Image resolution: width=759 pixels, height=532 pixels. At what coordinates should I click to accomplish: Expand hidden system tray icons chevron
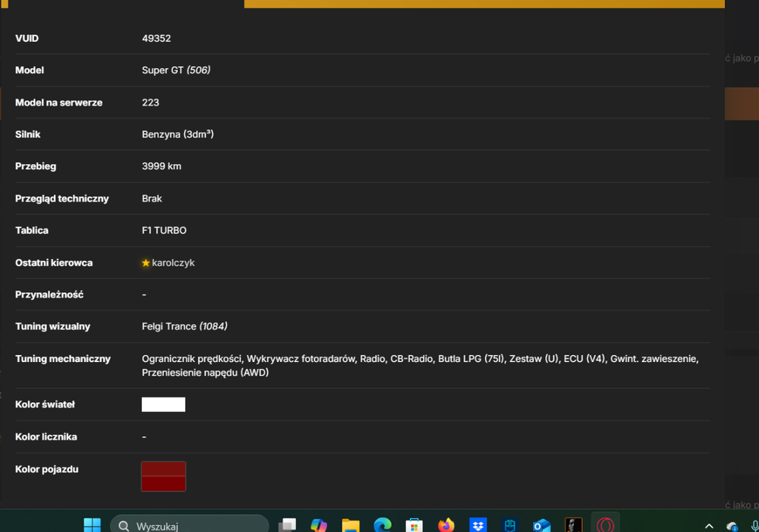[709, 526]
